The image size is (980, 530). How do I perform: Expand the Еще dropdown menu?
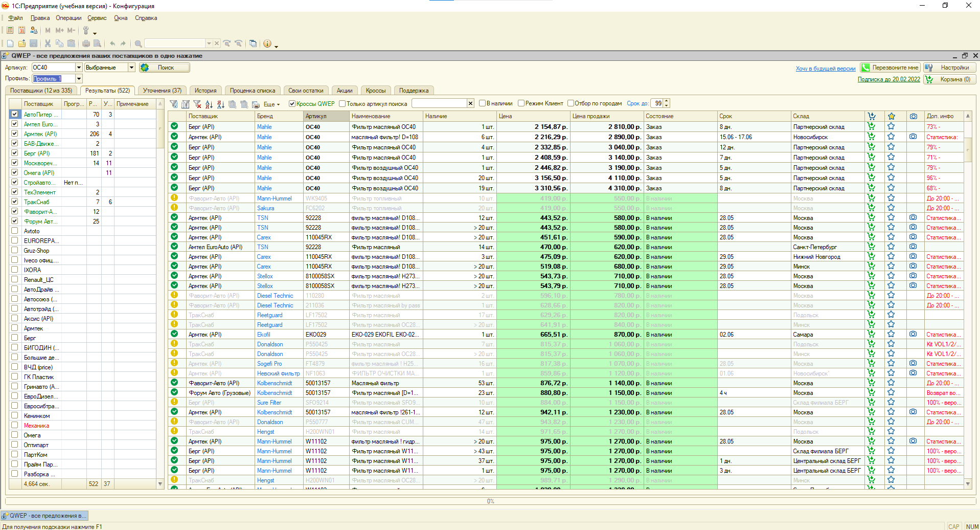[x=271, y=104]
